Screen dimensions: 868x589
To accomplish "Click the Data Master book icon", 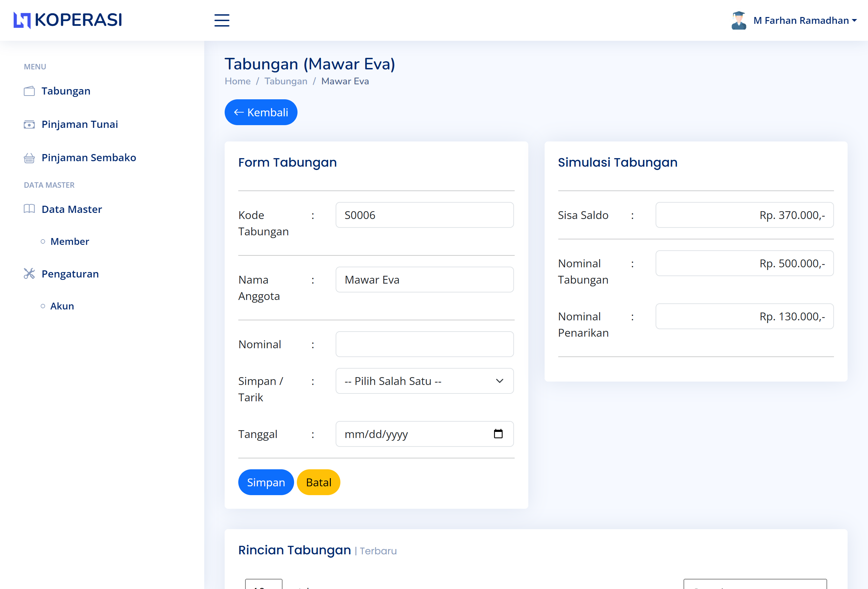I will coord(29,209).
